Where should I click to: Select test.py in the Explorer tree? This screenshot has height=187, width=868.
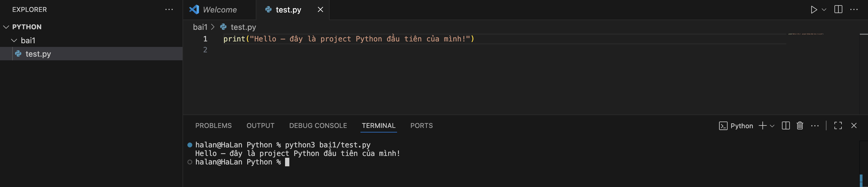click(38, 54)
